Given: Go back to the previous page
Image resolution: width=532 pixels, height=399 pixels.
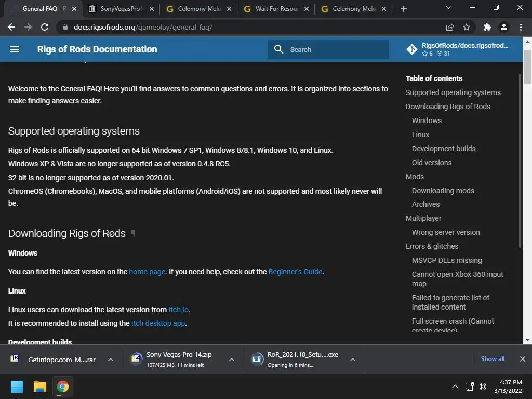Looking at the screenshot, I should click(11, 27).
